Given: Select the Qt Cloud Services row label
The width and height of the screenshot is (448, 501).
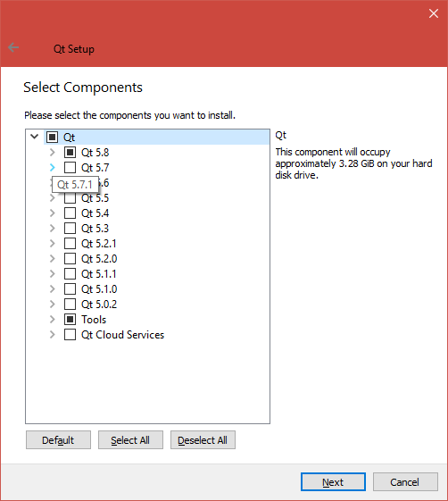Looking at the screenshot, I should (x=122, y=335).
